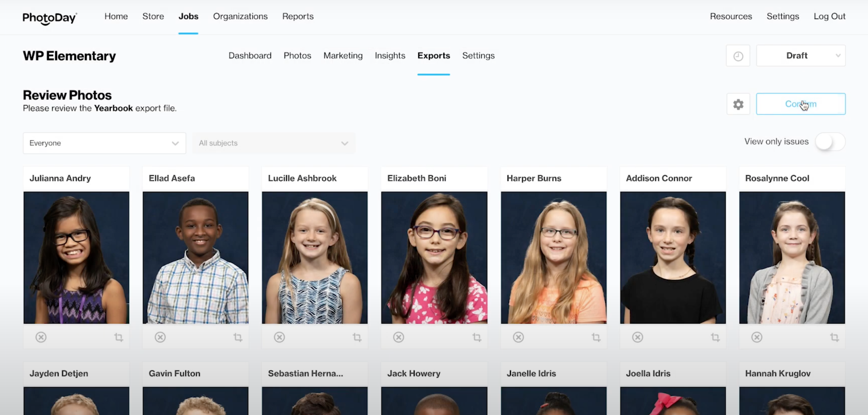
Task: Remove Ellad Asefa using the X icon
Action: (x=160, y=337)
